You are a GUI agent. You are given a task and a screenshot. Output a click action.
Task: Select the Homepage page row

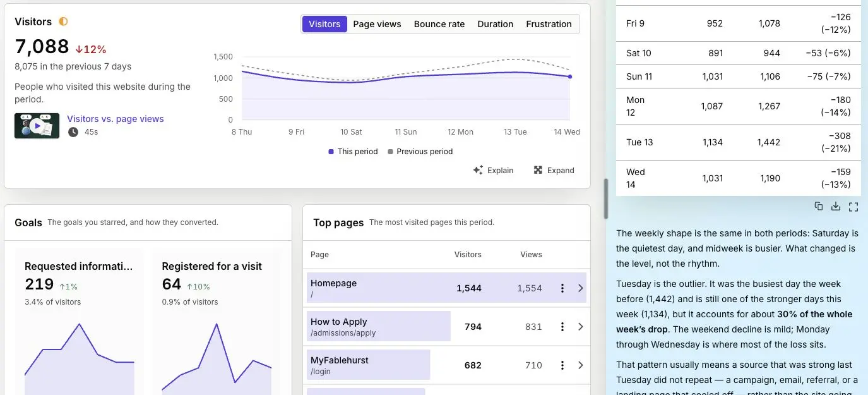pyautogui.click(x=446, y=288)
